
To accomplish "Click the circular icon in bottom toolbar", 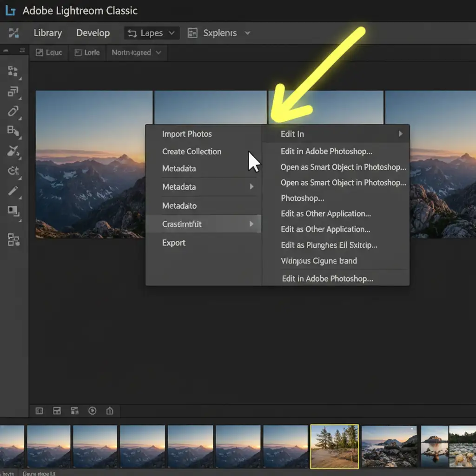I will [x=92, y=410].
